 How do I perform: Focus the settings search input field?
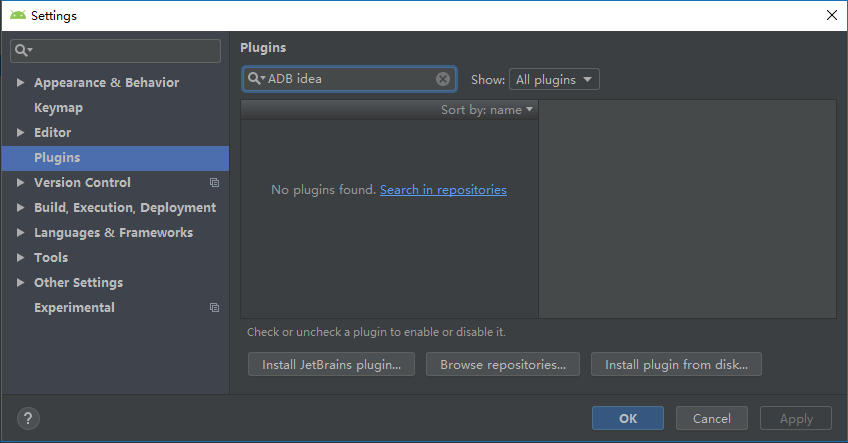click(x=125, y=50)
